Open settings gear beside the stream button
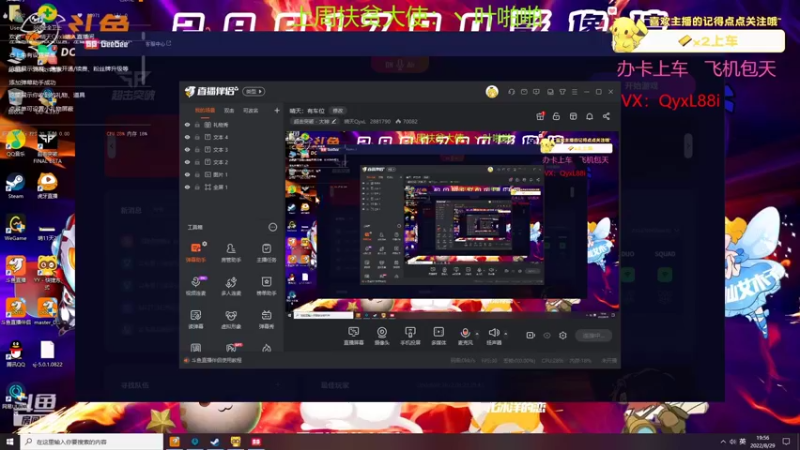This screenshot has height=450, width=800. [x=563, y=335]
